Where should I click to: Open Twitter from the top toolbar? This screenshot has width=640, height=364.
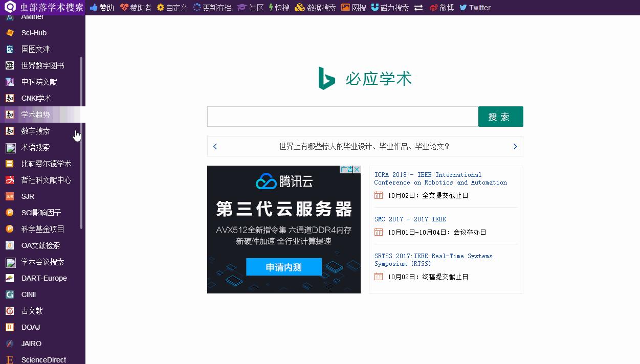coord(475,8)
